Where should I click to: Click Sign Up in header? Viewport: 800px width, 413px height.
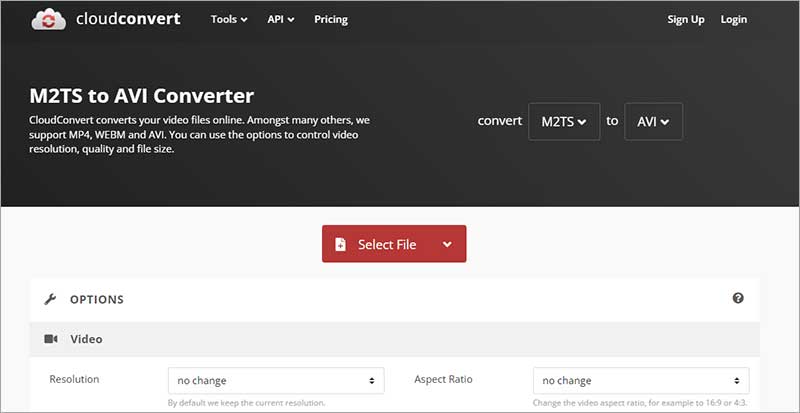pyautogui.click(x=686, y=19)
